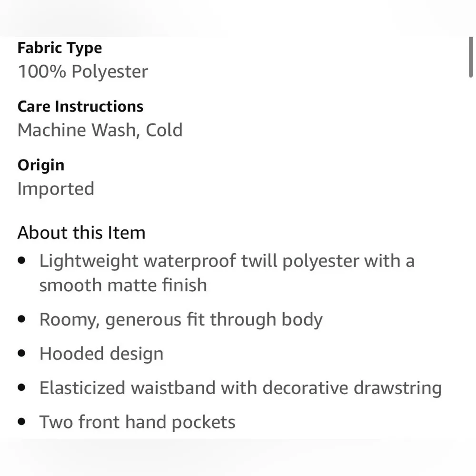
Task: Click the Care Instructions heading
Action: (80, 107)
